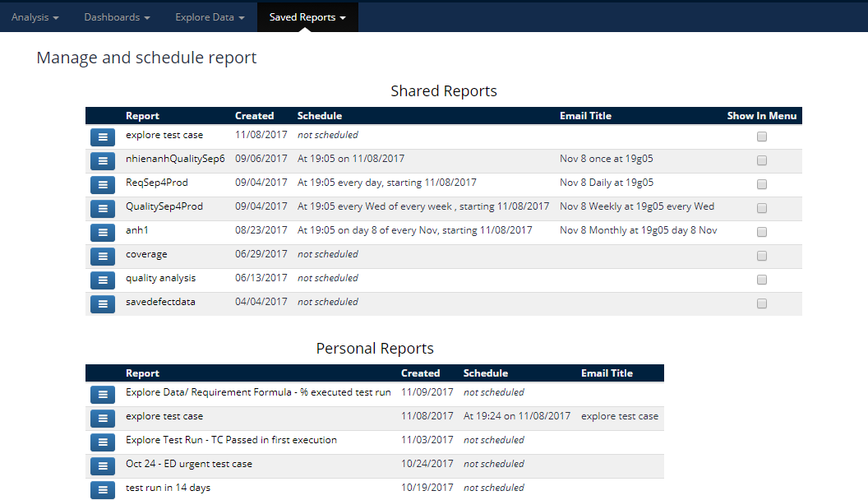This screenshot has height=500, width=868.
Task: Open menu icon for savedefectdata report
Action: coord(102,303)
